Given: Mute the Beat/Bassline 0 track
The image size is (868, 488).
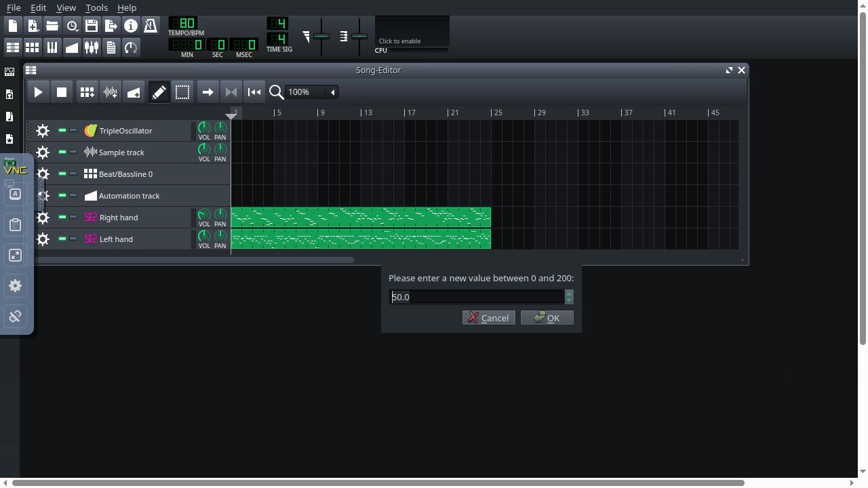Looking at the screenshot, I should pos(62,174).
